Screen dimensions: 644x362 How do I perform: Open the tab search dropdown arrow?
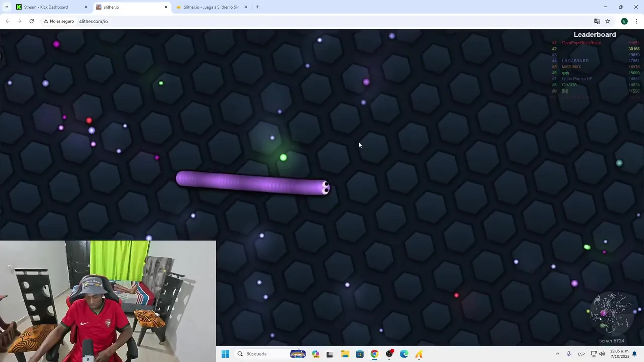tap(7, 7)
